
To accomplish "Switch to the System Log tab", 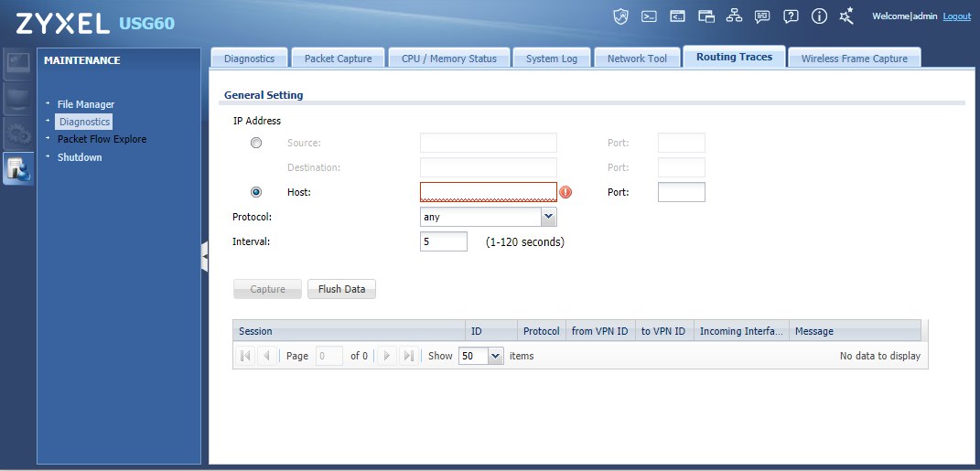I will pos(551,59).
